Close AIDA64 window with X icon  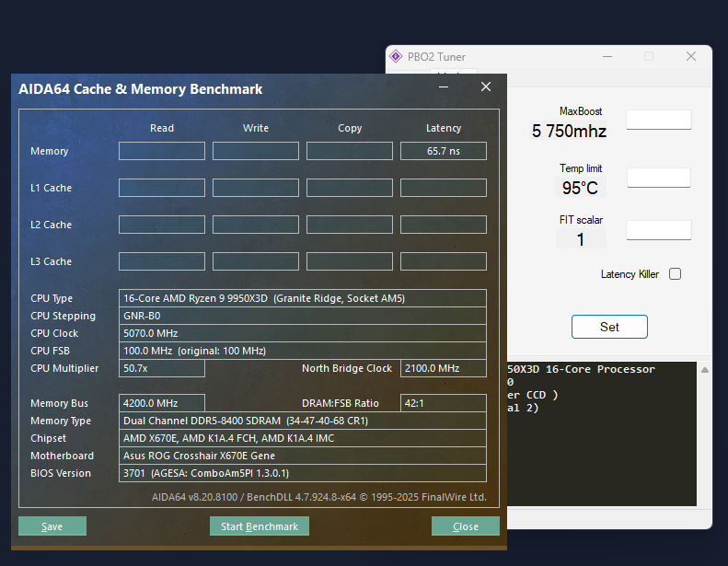point(486,87)
